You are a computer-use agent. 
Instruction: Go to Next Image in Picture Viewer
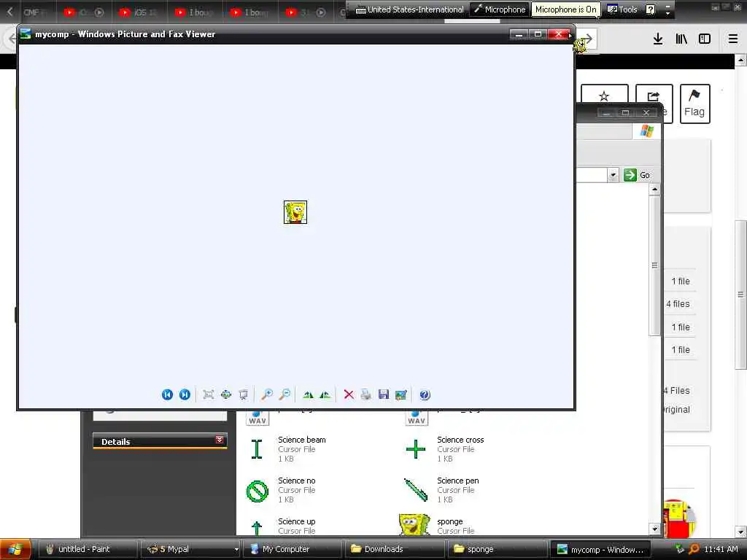[x=185, y=394]
